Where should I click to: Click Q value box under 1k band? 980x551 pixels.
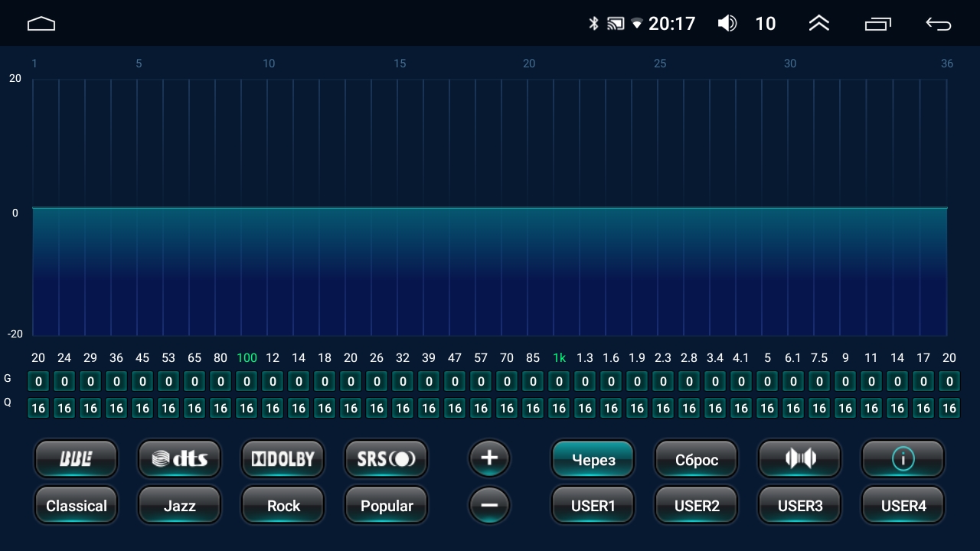559,408
